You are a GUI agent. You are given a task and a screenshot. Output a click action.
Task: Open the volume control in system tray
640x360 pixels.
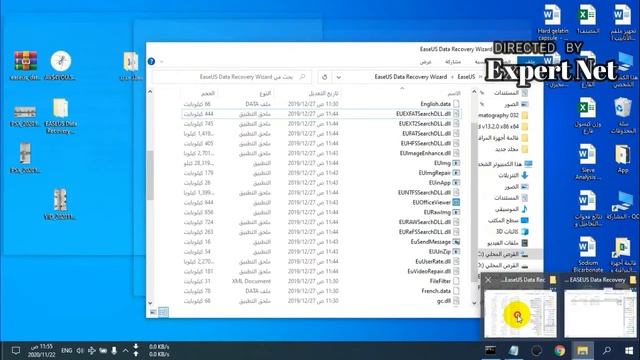[80, 351]
